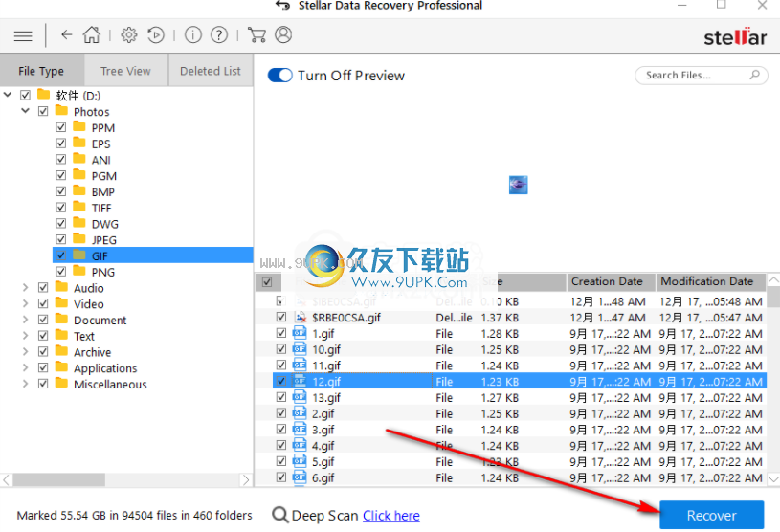This screenshot has height=532, width=780.
Task: Select the TIFF folder in tree
Action: [x=101, y=208]
